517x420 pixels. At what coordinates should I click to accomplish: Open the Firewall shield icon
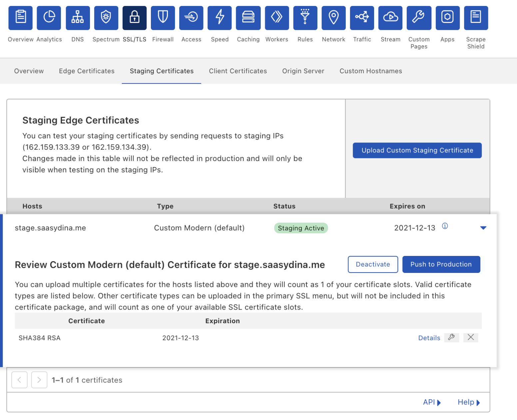[x=163, y=18]
